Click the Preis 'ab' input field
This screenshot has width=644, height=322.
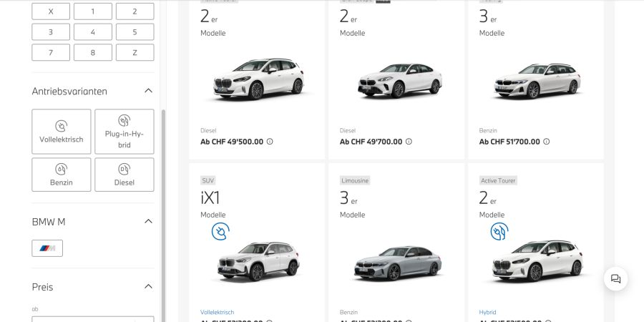(93, 319)
